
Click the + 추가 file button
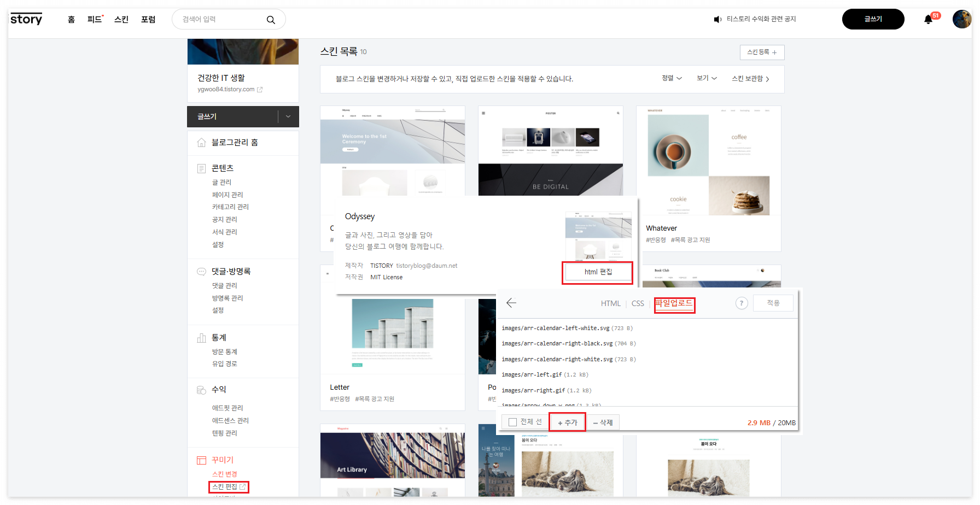coord(568,422)
